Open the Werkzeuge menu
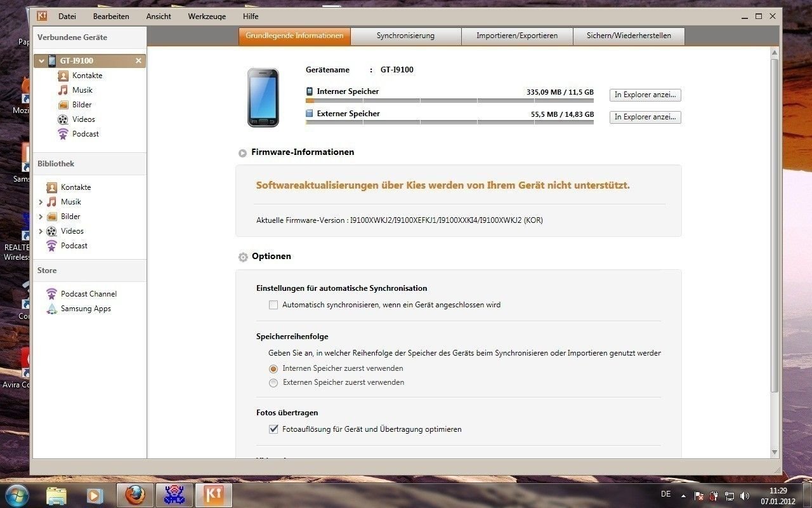 point(207,17)
